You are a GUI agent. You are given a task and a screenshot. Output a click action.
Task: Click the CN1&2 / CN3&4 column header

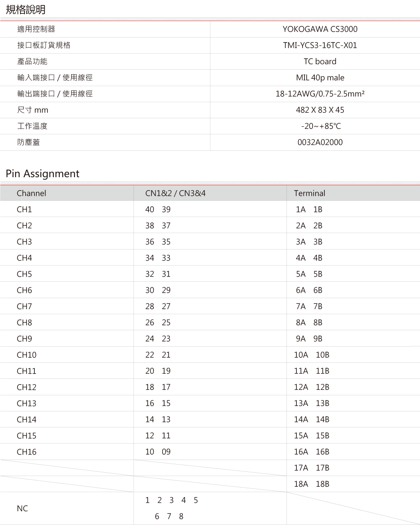175,193
